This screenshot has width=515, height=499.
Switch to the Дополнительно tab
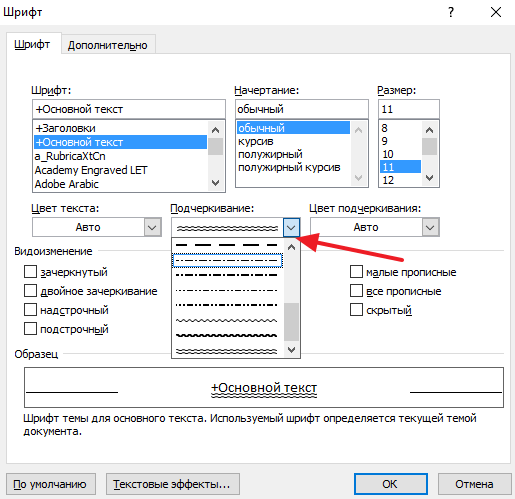click(x=108, y=45)
